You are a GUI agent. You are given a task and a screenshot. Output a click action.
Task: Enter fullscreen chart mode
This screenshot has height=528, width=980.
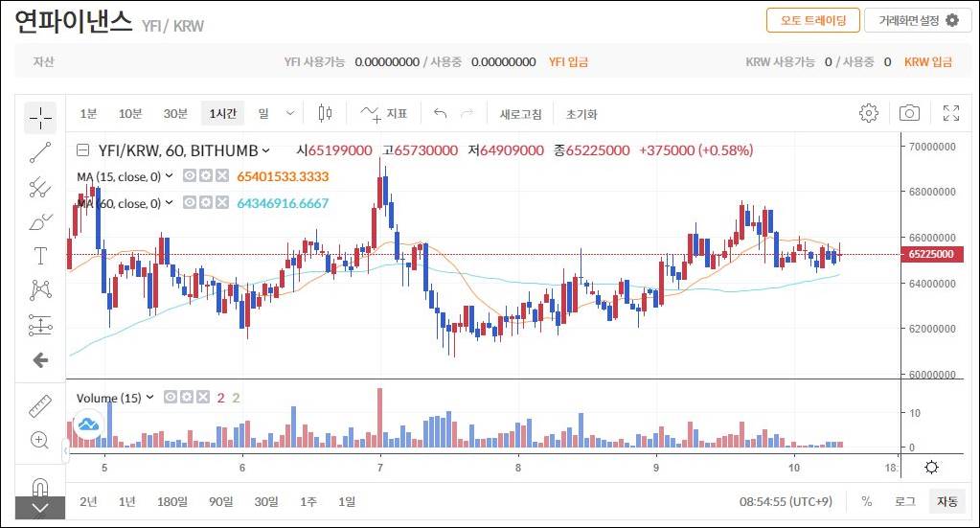pos(950,113)
